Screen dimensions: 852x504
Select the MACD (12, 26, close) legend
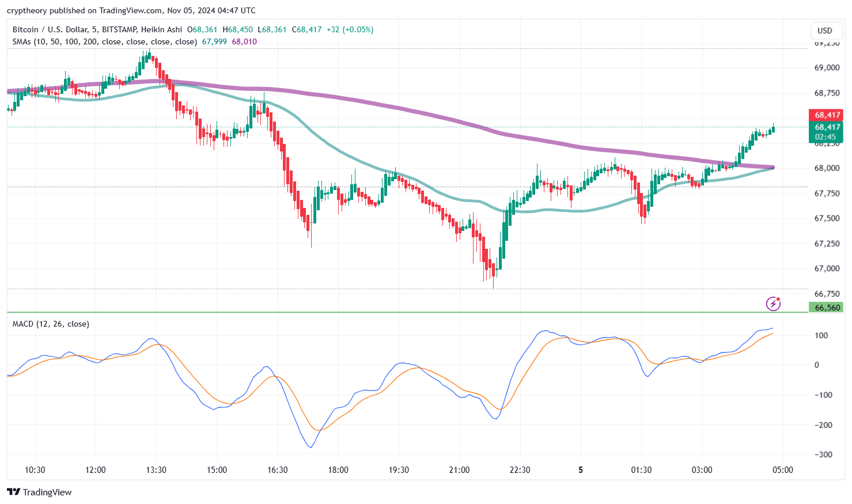[51, 324]
